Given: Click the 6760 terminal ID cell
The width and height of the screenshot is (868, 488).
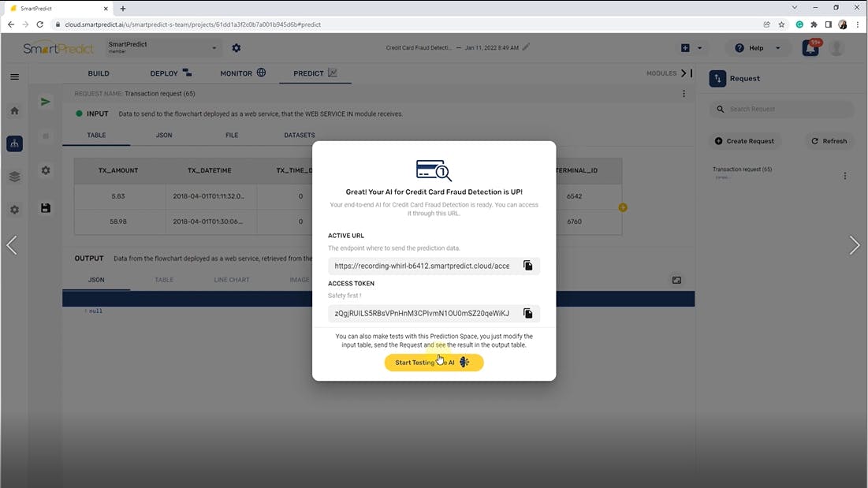Looking at the screenshot, I should coord(574,222).
